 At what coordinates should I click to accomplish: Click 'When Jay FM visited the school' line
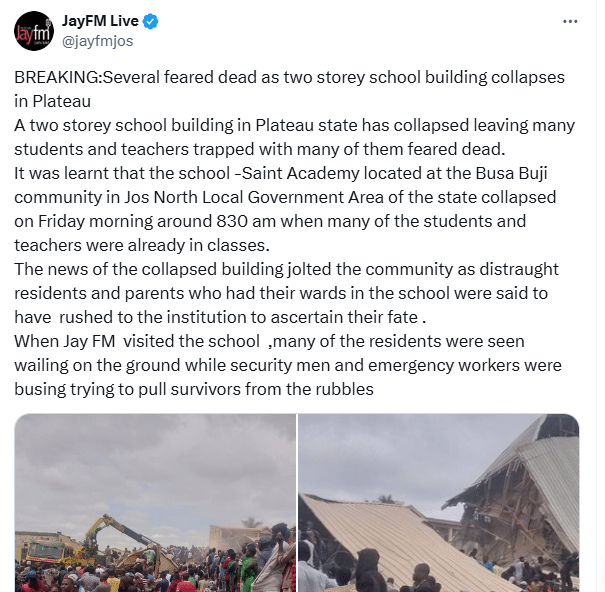[x=269, y=341]
